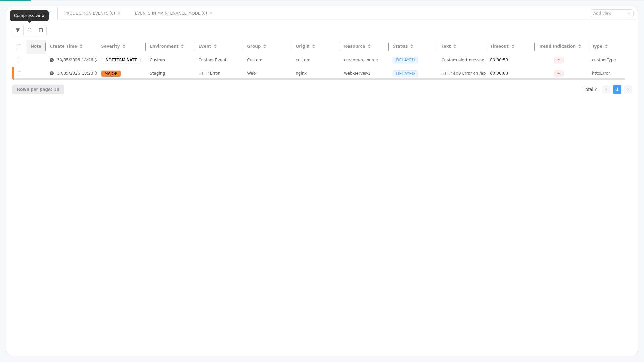Viewport: 644px width, 362px height.
Task: Sort by Origin column arrows
Action: coord(314,46)
